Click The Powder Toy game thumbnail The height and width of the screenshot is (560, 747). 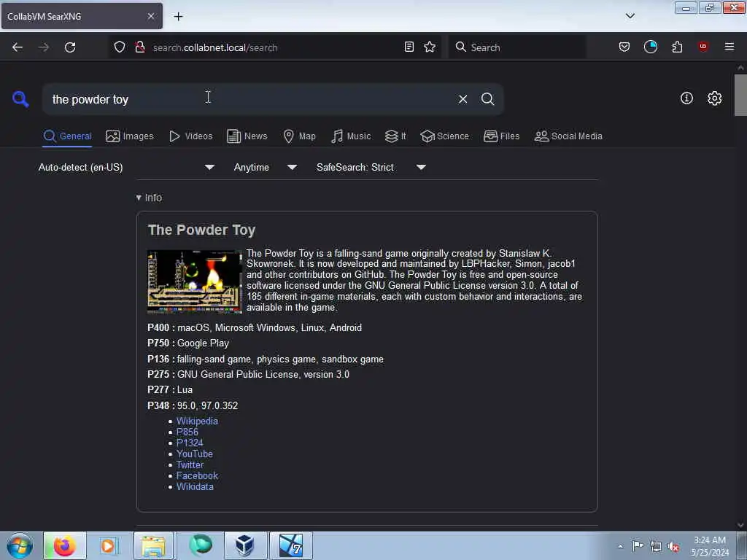click(x=195, y=281)
